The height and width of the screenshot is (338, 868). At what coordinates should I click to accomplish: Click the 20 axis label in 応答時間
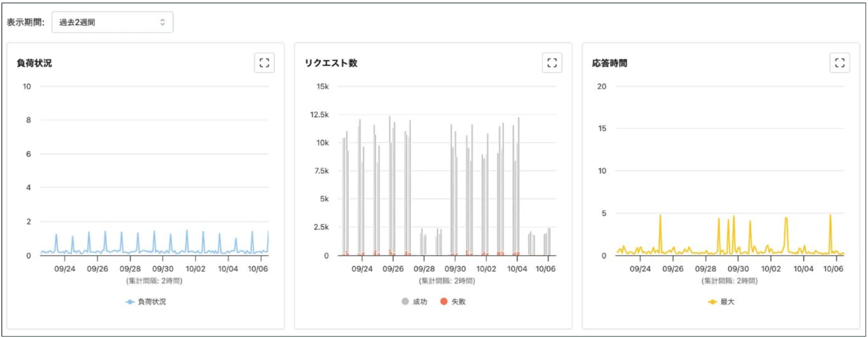click(602, 87)
